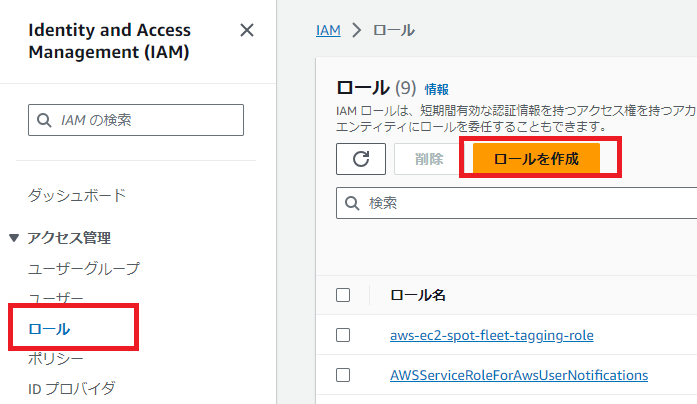Go to ユーザー in the sidebar
Image resolution: width=697 pixels, height=404 pixels.
[56, 298]
